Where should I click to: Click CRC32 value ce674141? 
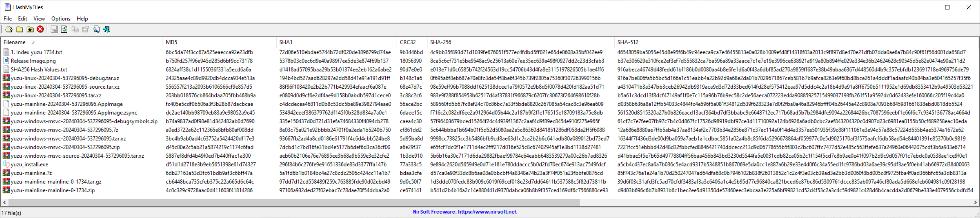click(x=410, y=190)
